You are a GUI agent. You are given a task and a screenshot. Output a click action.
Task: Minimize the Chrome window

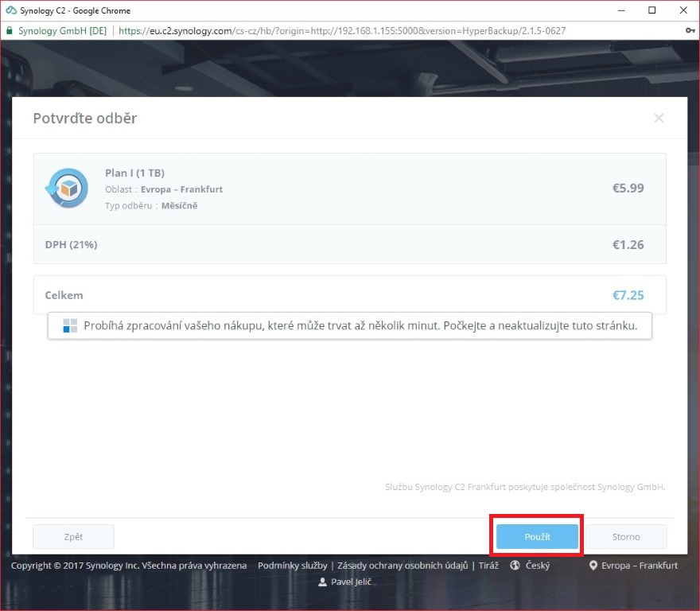coord(621,10)
